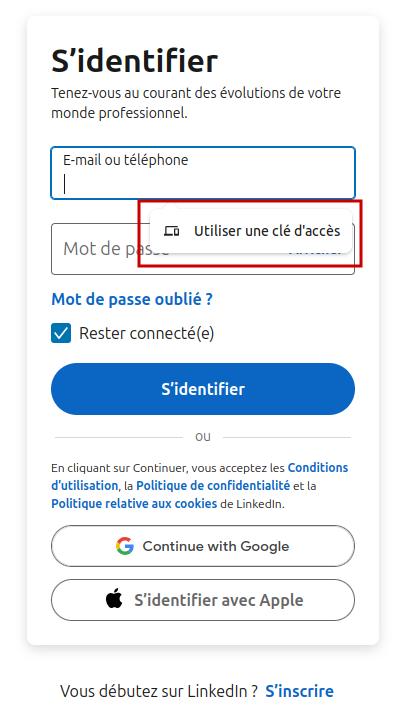Open the Conditions d'utilisation link
The height and width of the screenshot is (719, 413).
click(318, 468)
